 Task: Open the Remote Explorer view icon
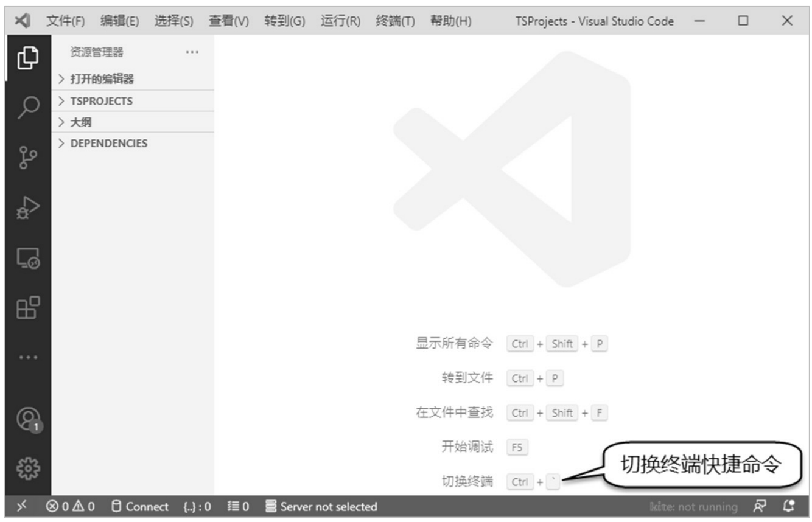(28, 257)
